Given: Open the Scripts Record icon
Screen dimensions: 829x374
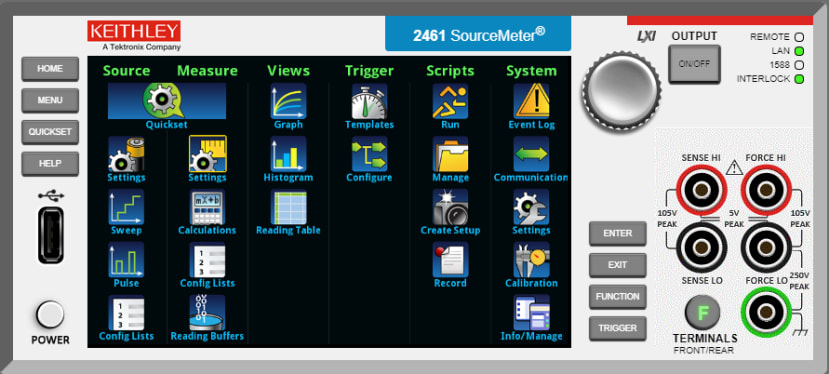Looking at the screenshot, I should [450, 260].
